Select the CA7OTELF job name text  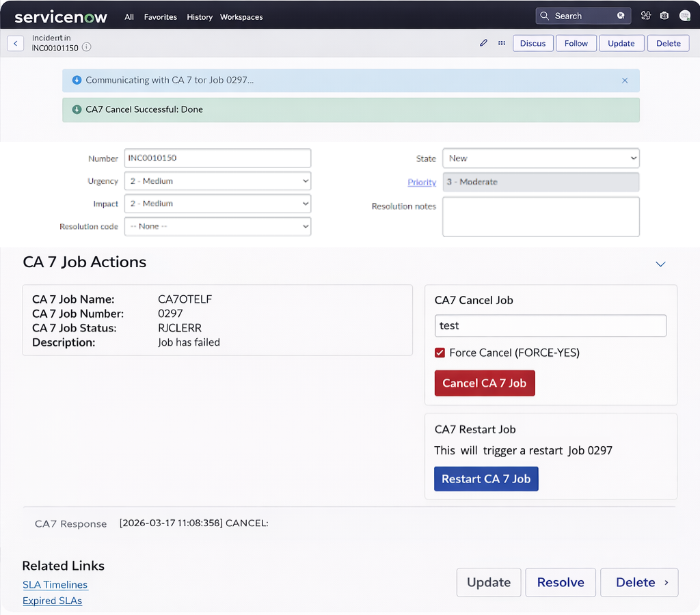185,299
